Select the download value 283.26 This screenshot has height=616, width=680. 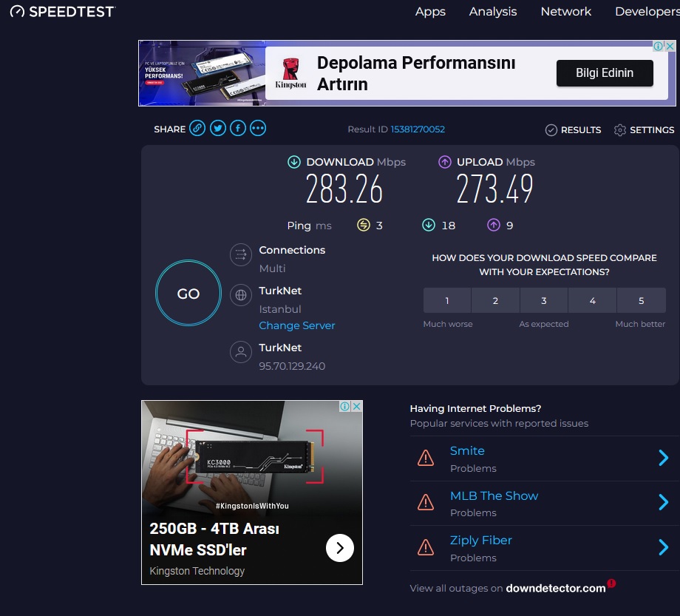pos(344,189)
